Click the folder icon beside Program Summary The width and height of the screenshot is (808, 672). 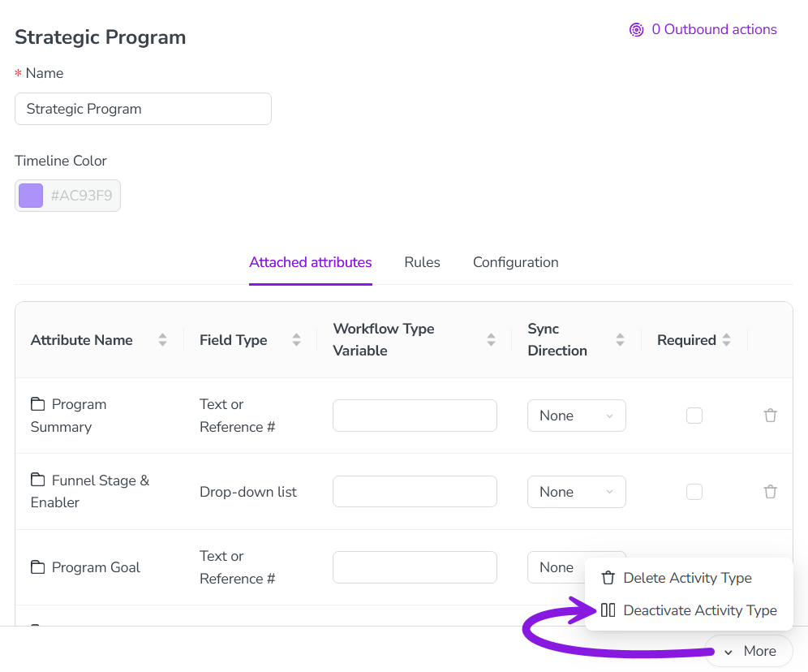click(x=37, y=404)
